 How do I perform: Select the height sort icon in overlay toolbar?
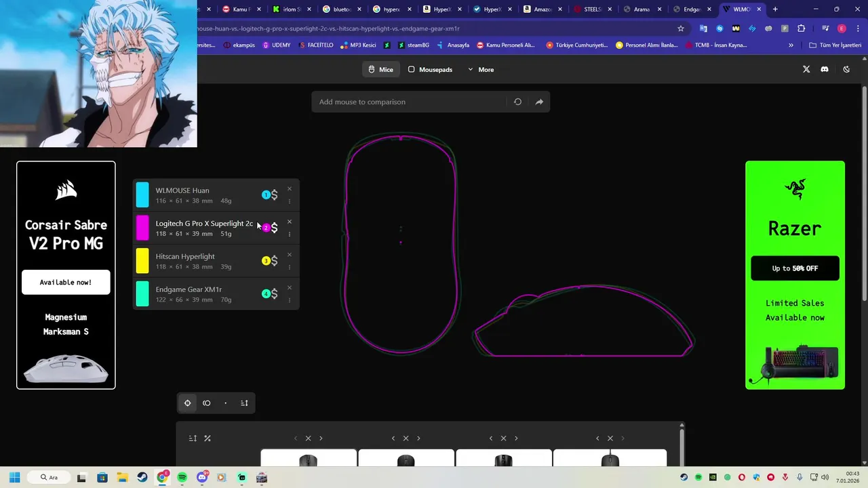point(244,403)
